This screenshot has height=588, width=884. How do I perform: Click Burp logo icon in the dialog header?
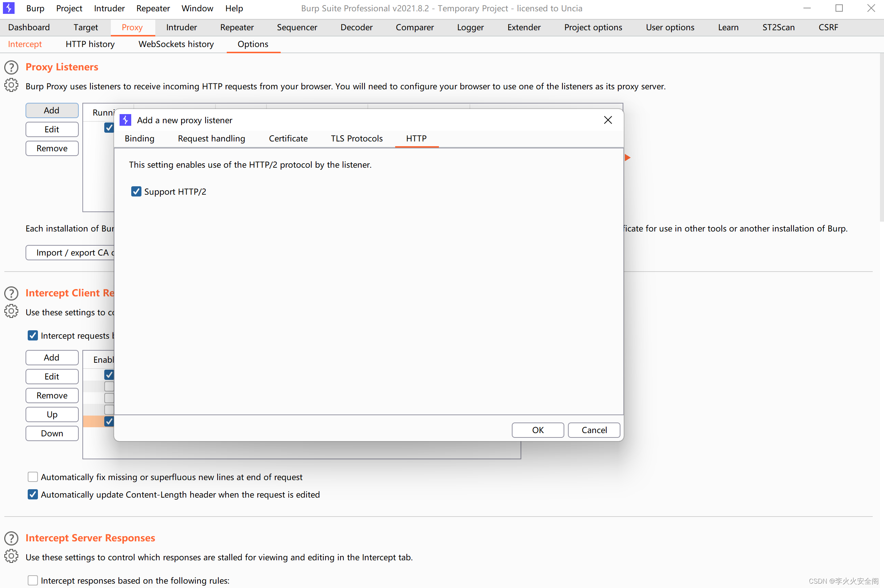coord(125,120)
